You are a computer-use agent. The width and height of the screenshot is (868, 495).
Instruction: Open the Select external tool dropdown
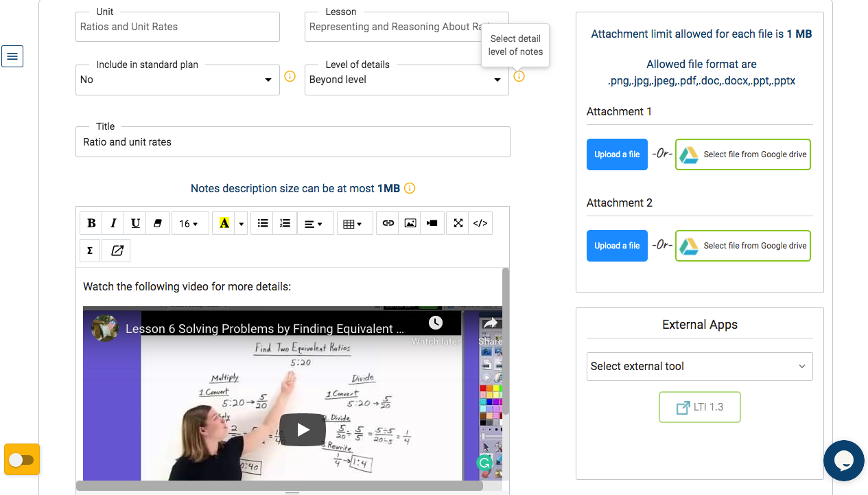tap(700, 367)
